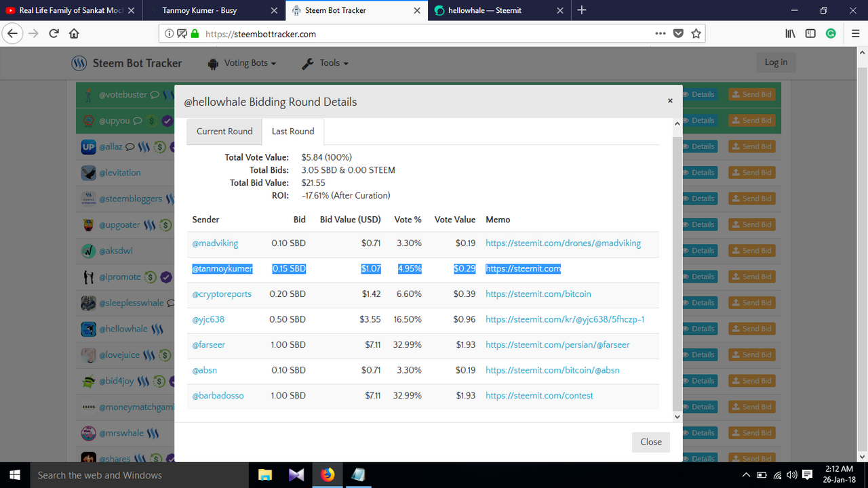
Task: Select the Steem Bot Tracker browser tab
Action: coord(355,10)
